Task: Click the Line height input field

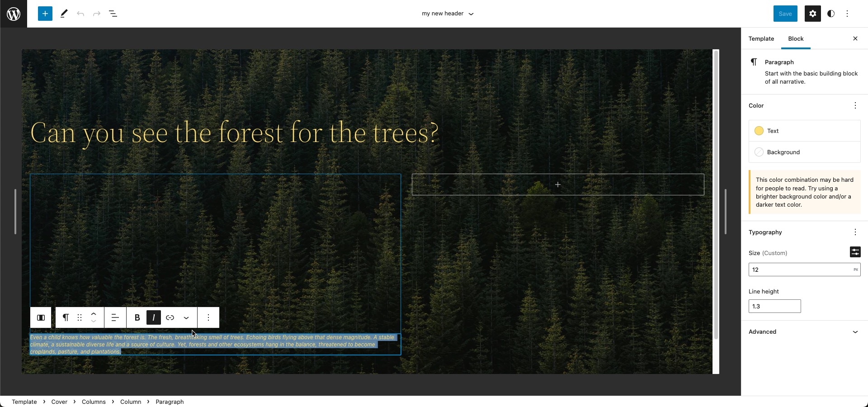Action: (x=774, y=306)
